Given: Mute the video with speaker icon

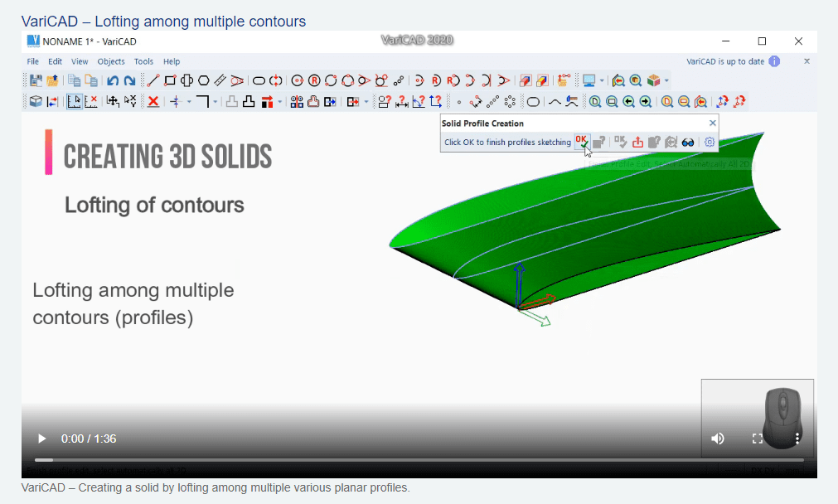Looking at the screenshot, I should click(x=717, y=439).
